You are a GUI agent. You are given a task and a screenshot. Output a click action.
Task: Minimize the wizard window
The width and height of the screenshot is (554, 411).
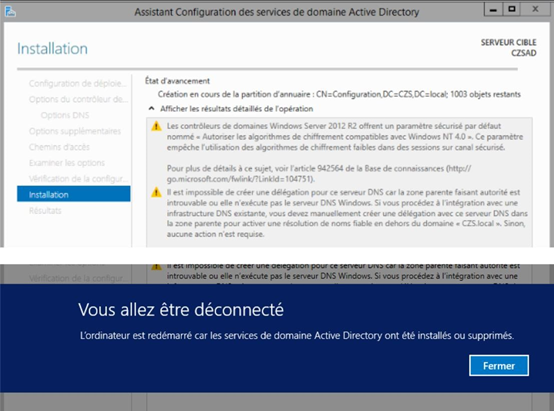(x=493, y=10)
